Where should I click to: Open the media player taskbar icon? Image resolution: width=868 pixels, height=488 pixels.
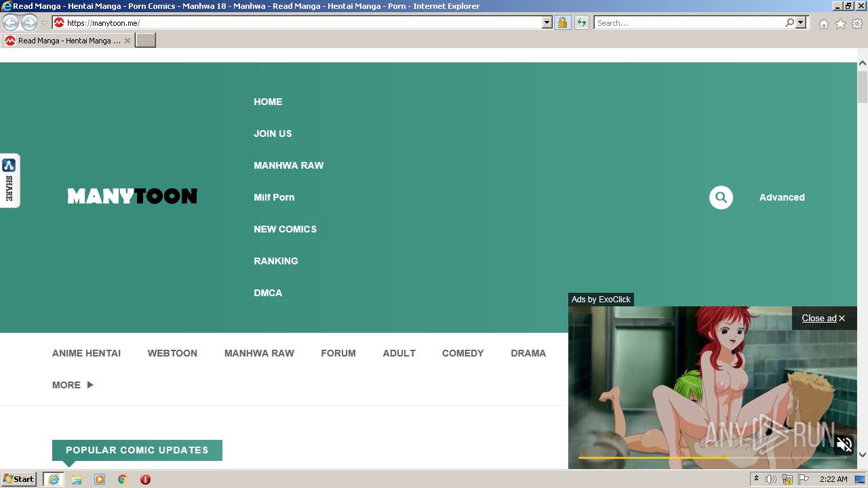[100, 479]
